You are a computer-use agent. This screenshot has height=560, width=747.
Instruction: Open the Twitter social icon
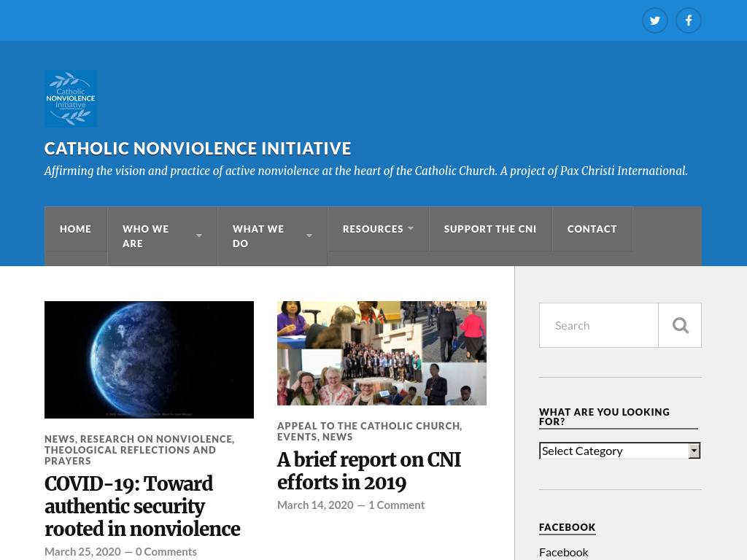(x=654, y=20)
